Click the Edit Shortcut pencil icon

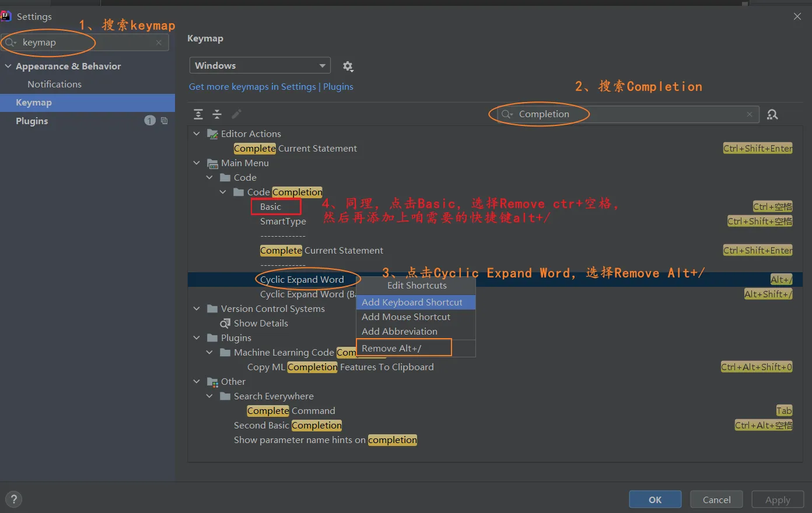(236, 114)
